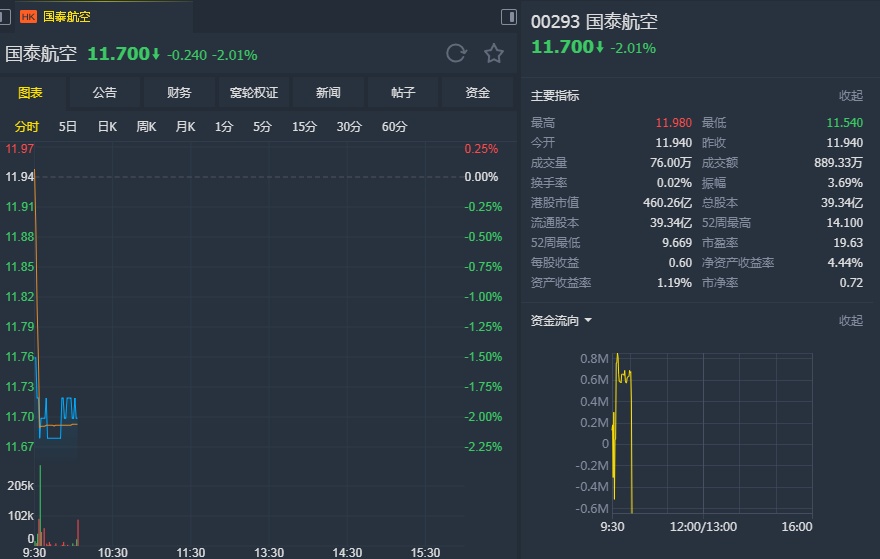Image resolution: width=880 pixels, height=559 pixels.
Task: Click the partial panel icon at top-left edge
Action: [4, 17]
